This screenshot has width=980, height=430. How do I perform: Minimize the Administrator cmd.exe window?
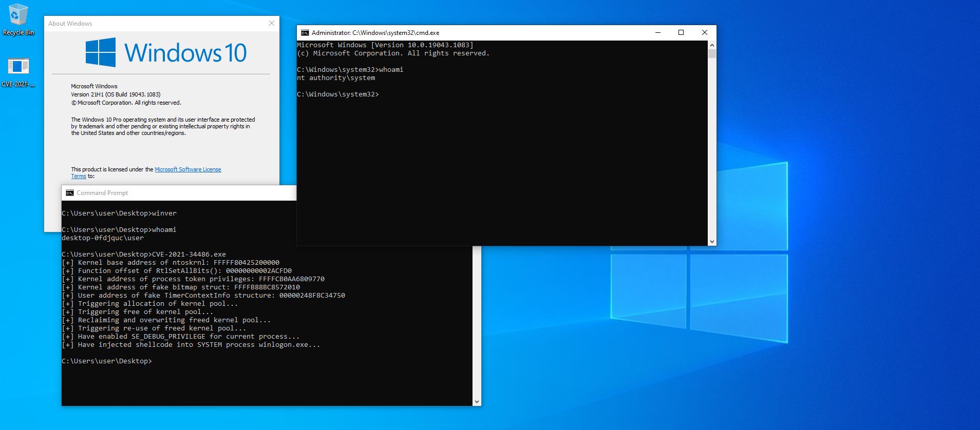(657, 32)
